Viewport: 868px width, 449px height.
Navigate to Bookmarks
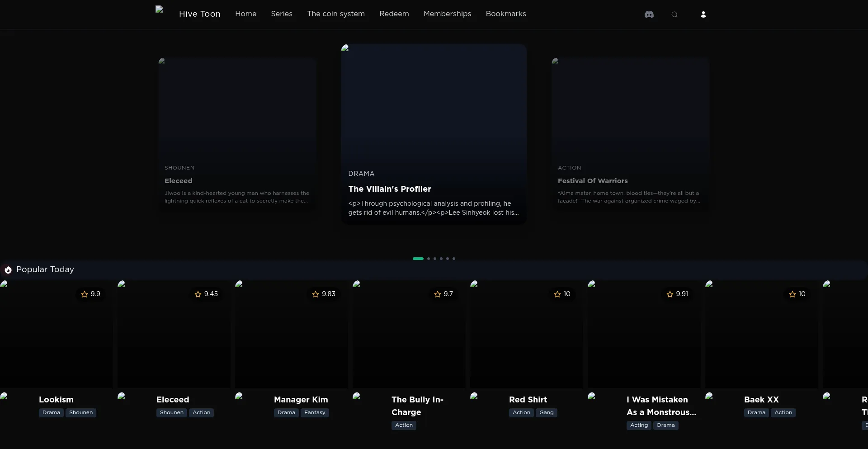pos(505,14)
